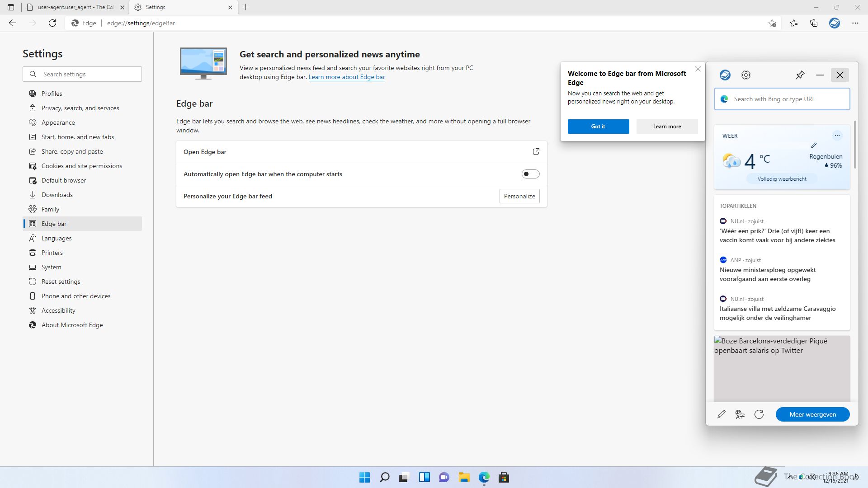Image resolution: width=868 pixels, height=488 pixels.
Task: Minimize the Edge bar panel
Action: (x=820, y=75)
